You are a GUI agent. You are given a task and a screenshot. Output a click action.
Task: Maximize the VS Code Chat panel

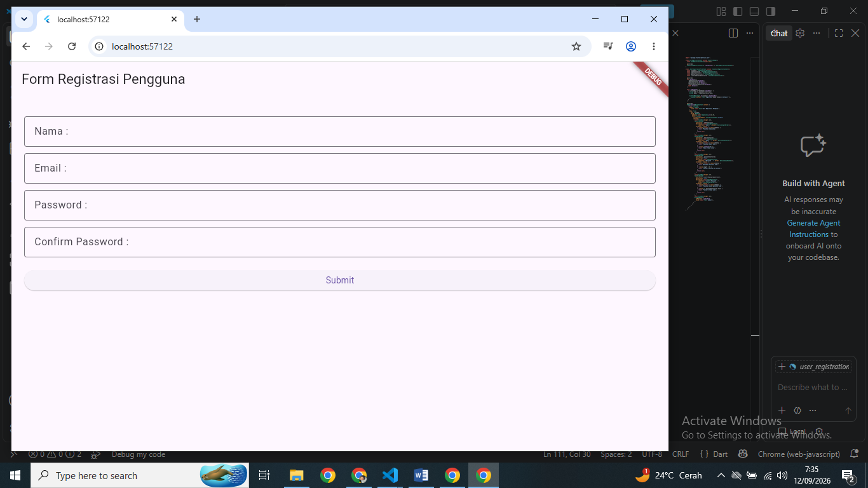(839, 33)
